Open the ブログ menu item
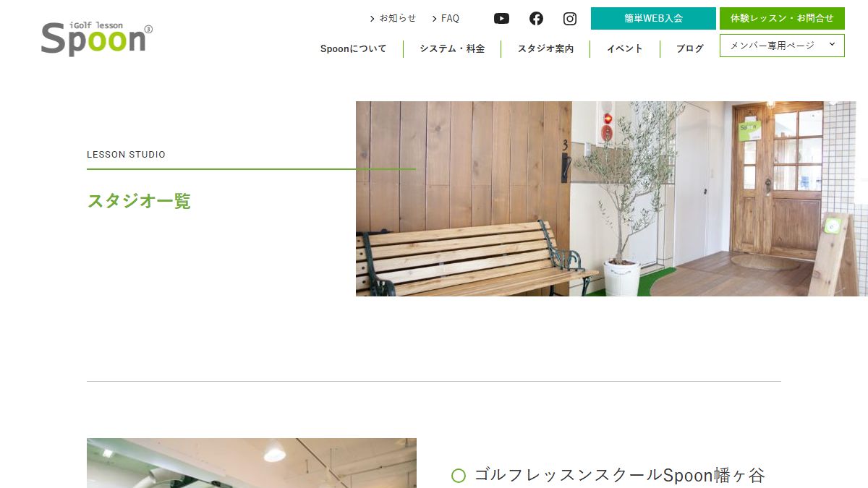This screenshot has height=488, width=868. tap(689, 49)
